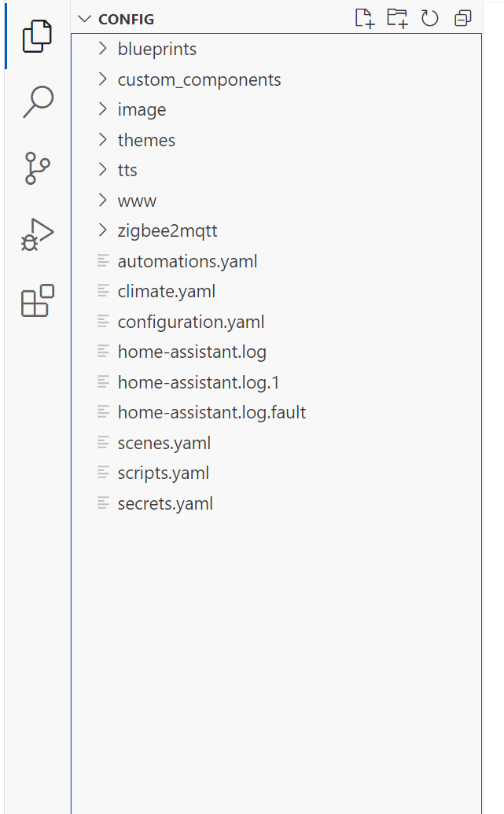Open the Run and Debug view

point(37,234)
